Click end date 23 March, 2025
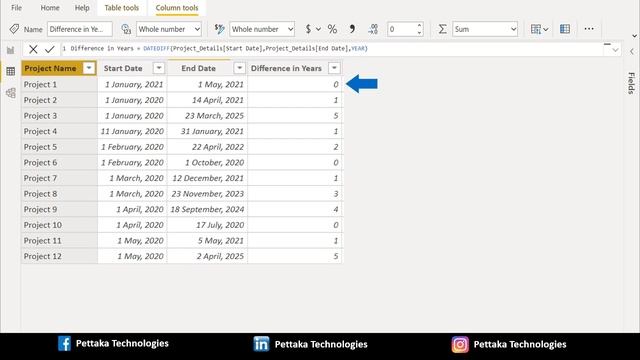This screenshot has width=640, height=360. (x=214, y=116)
